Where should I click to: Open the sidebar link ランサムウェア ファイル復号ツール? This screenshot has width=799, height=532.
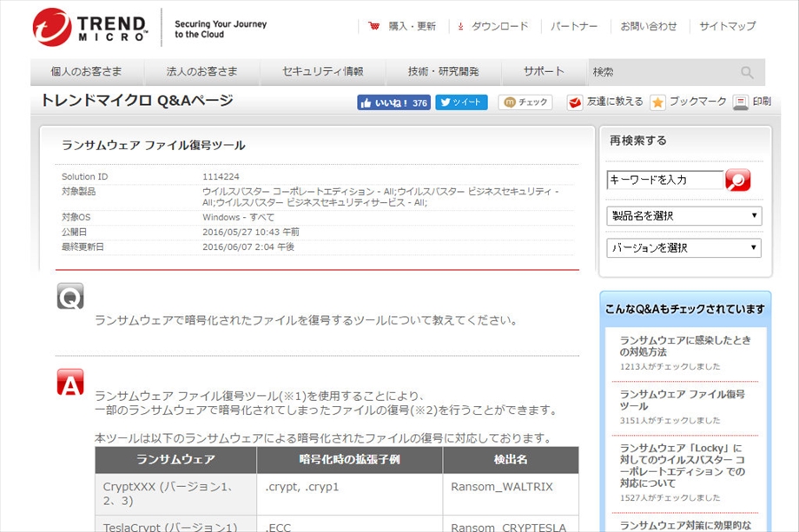click(x=683, y=400)
